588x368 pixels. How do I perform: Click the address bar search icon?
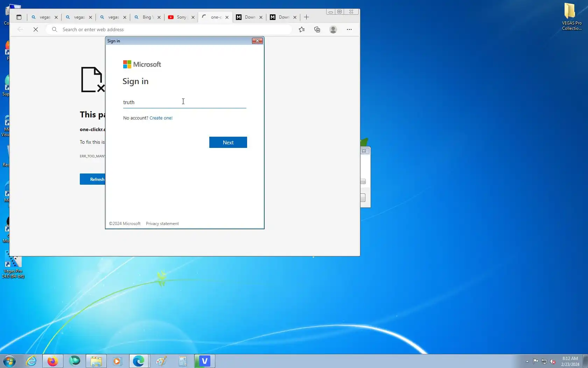[x=55, y=29]
